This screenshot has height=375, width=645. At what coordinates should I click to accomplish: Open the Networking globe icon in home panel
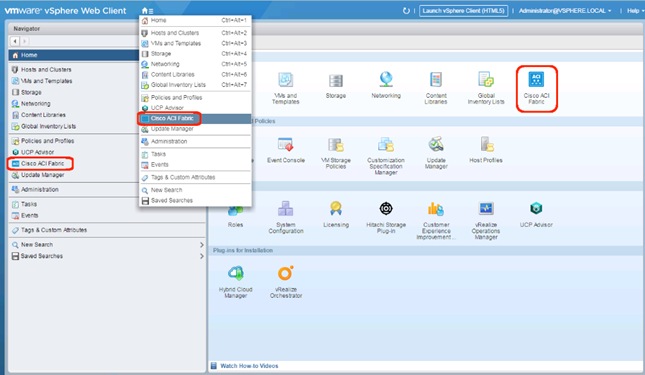(x=386, y=79)
